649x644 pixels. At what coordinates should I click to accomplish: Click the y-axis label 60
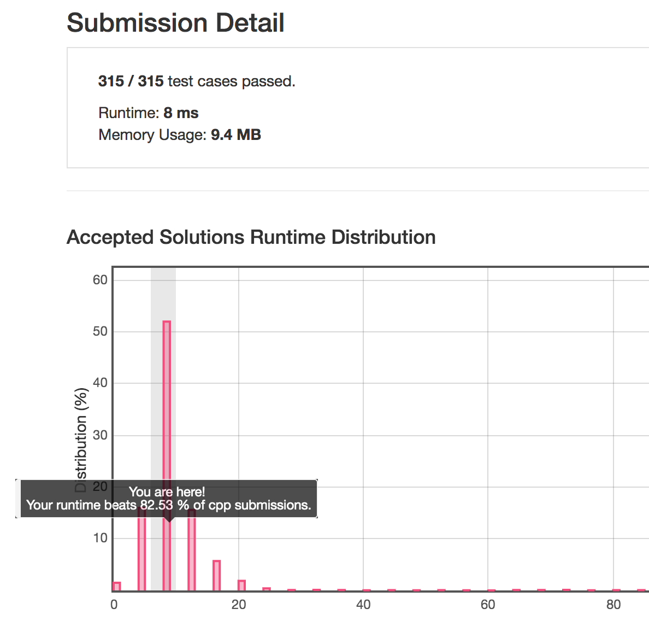100,280
